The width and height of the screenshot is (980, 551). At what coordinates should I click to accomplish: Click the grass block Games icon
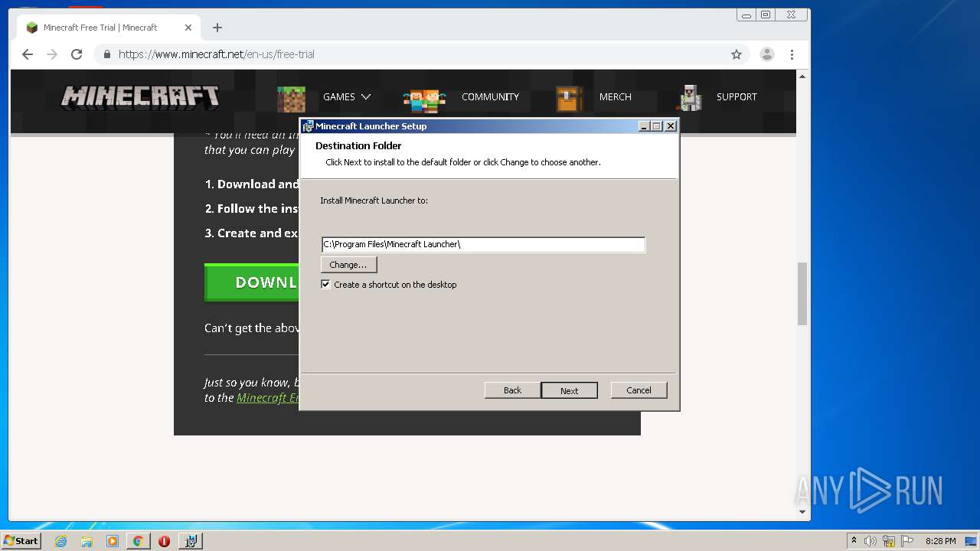(x=291, y=98)
